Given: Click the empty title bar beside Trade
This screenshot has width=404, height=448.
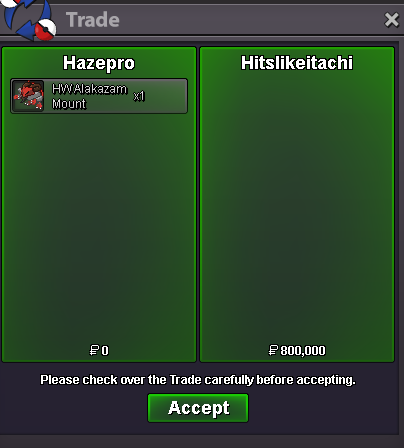Looking at the screenshot, I should coord(250,20).
